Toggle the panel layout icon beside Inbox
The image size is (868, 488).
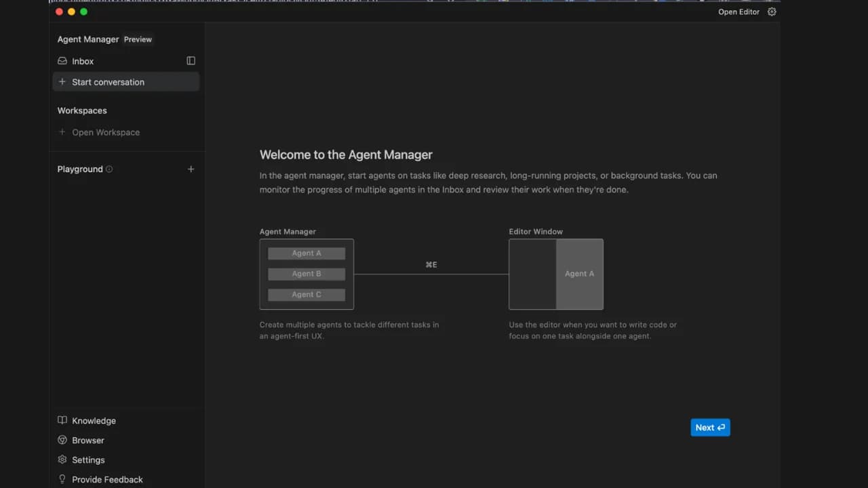[x=191, y=60]
